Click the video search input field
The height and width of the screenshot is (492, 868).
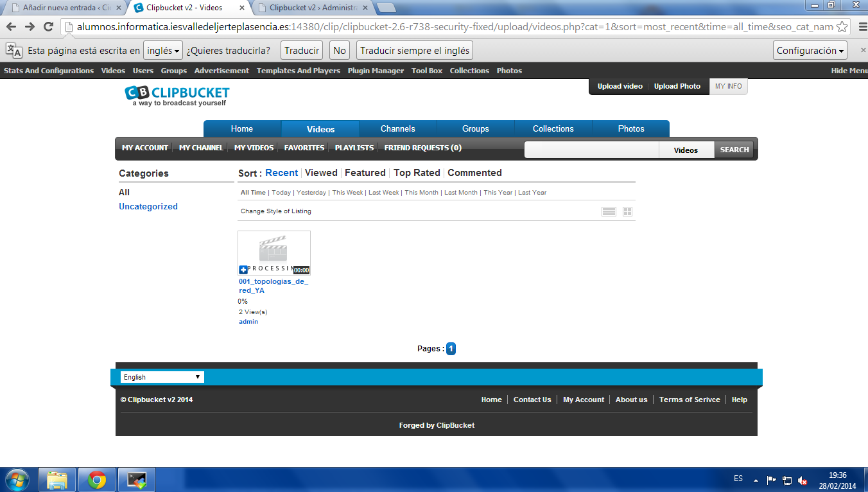pos(591,150)
